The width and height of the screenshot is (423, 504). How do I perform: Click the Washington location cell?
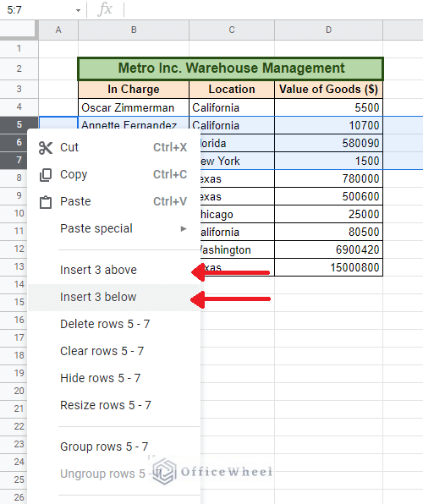click(238, 249)
